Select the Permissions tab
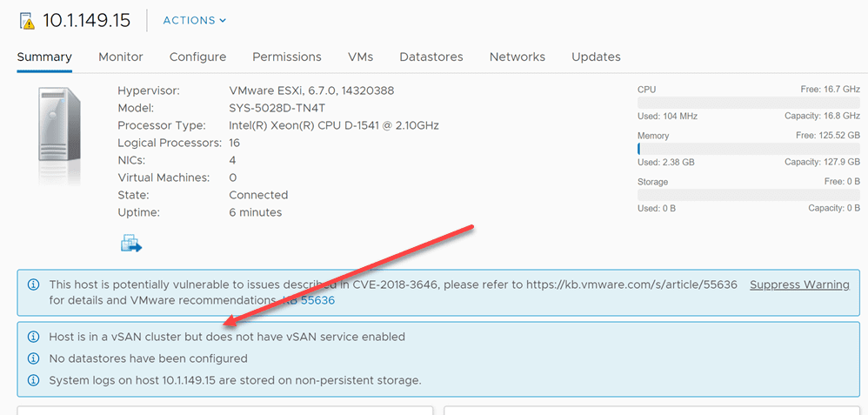 tap(287, 57)
